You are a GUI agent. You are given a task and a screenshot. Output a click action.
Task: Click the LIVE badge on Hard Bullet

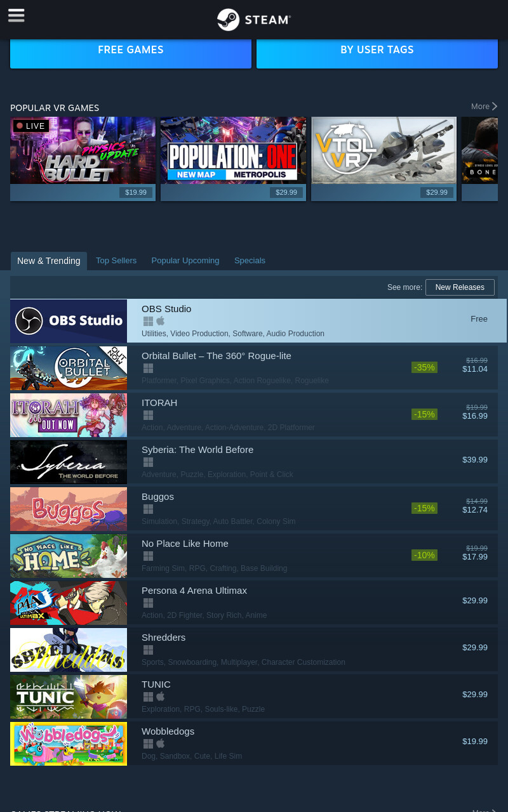click(31, 126)
